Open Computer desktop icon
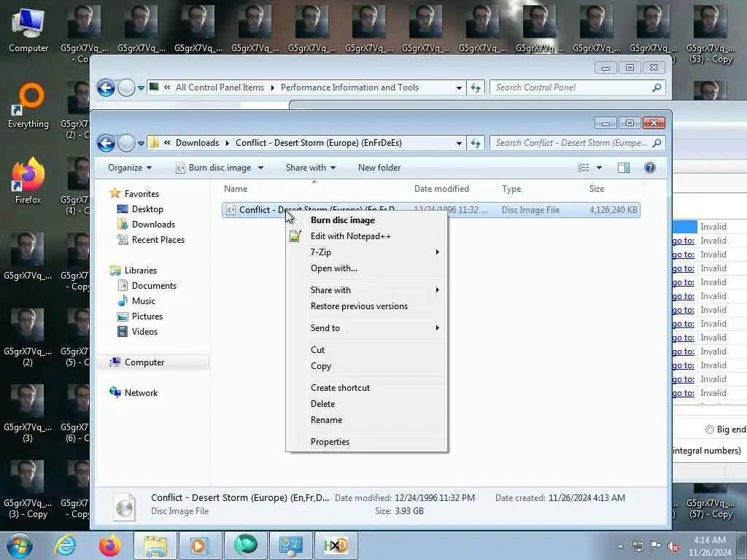Image resolution: width=747 pixels, height=560 pixels. (28, 31)
